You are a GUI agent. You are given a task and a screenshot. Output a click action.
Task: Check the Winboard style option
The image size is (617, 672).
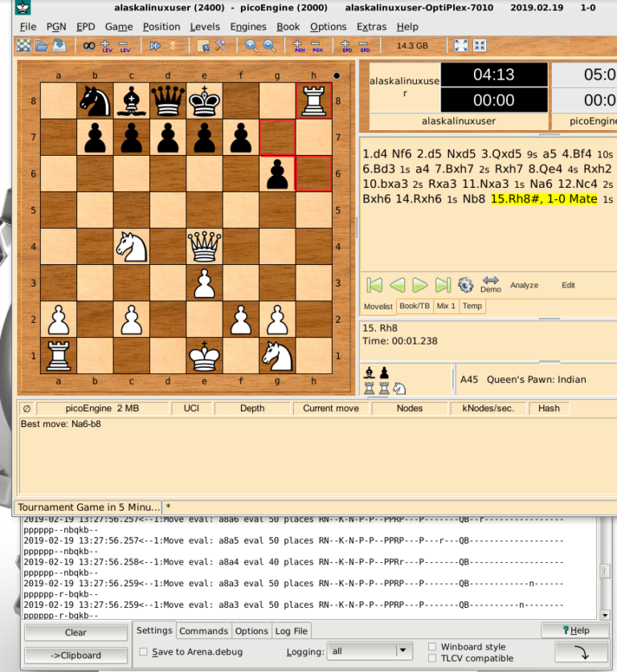pyautogui.click(x=433, y=646)
